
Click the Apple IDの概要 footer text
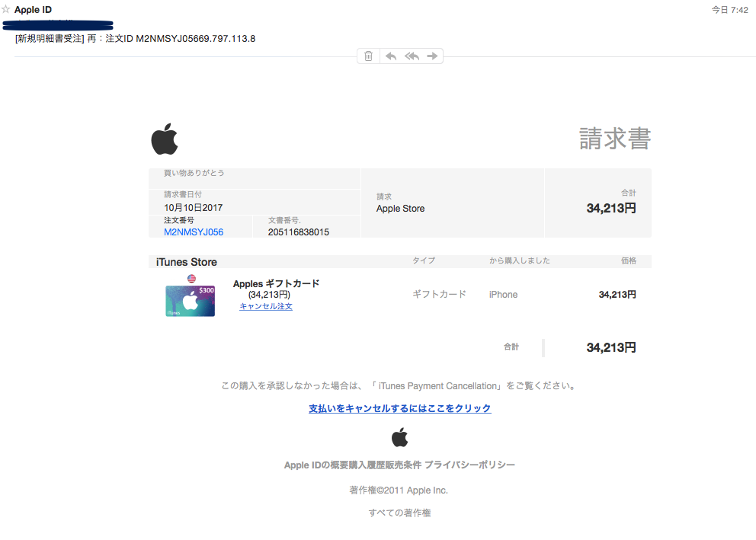[x=316, y=465]
